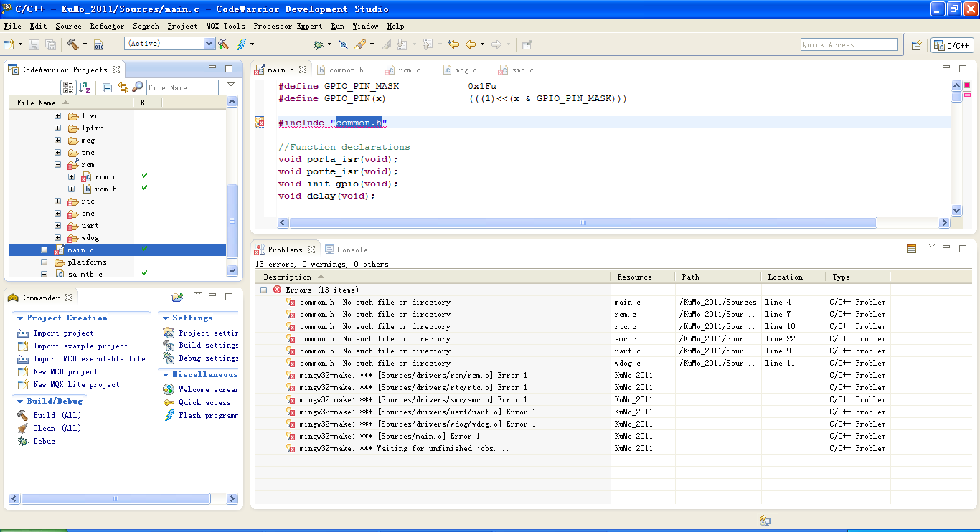Collapse the Project Creation section
Viewport: 980px width, 532px height.
coord(20,318)
